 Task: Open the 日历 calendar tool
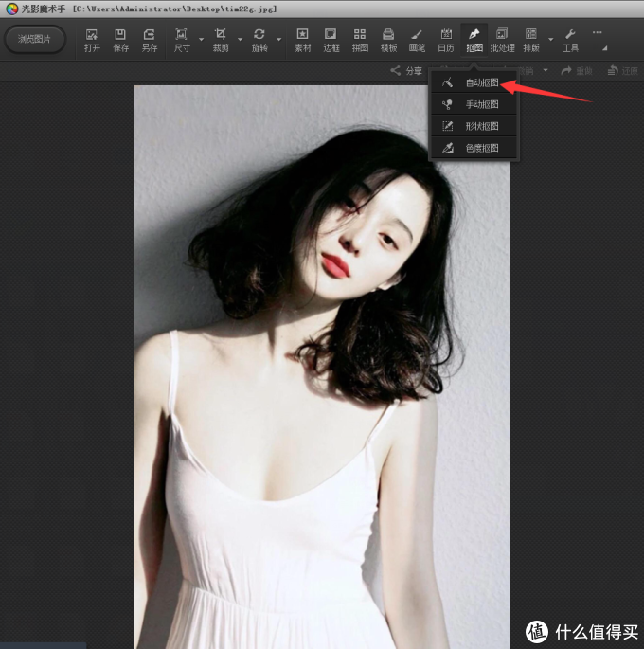pyautogui.click(x=446, y=41)
